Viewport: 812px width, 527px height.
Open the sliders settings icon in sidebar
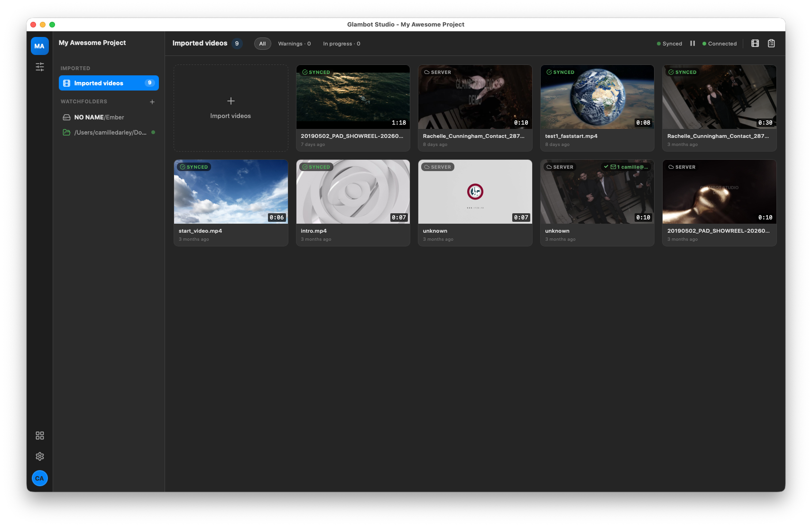click(40, 67)
